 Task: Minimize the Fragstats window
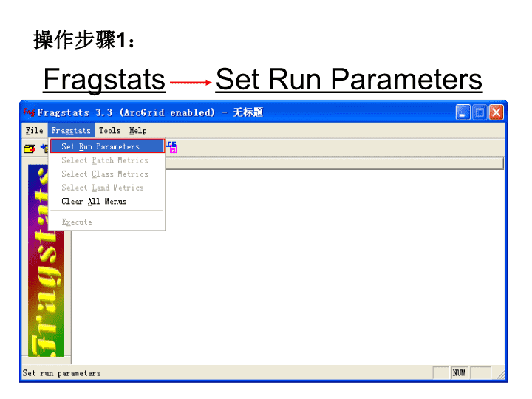(463, 112)
